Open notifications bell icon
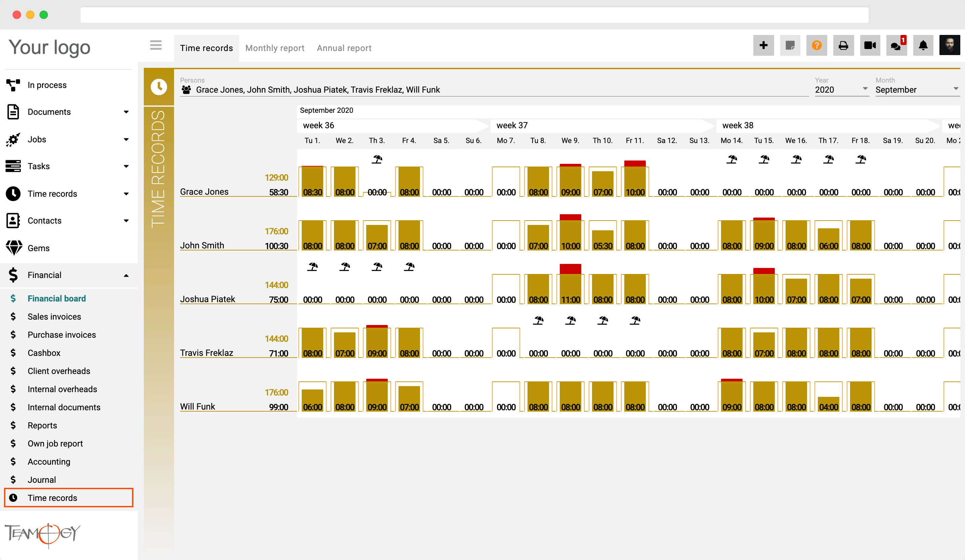This screenshot has width=965, height=560. [923, 46]
